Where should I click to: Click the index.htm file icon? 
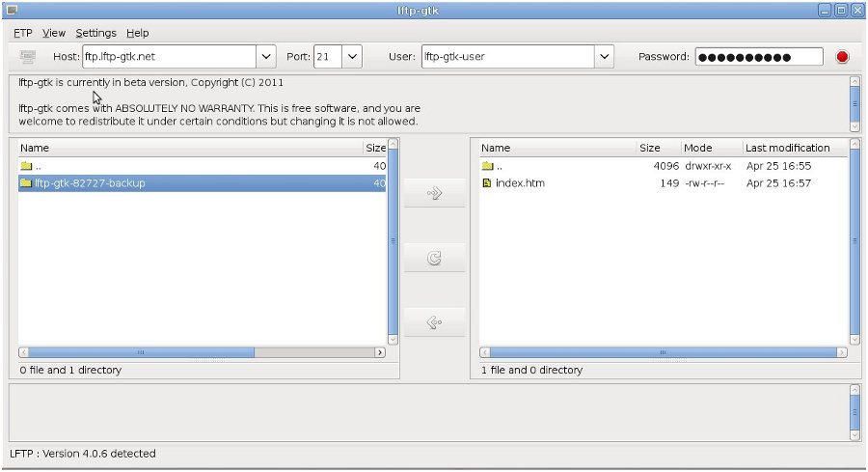(x=487, y=182)
